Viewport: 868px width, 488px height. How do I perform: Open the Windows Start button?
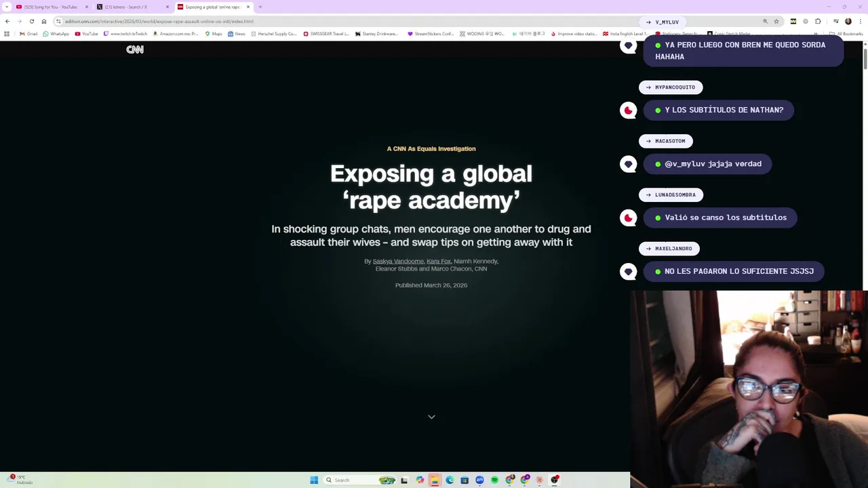(314, 480)
